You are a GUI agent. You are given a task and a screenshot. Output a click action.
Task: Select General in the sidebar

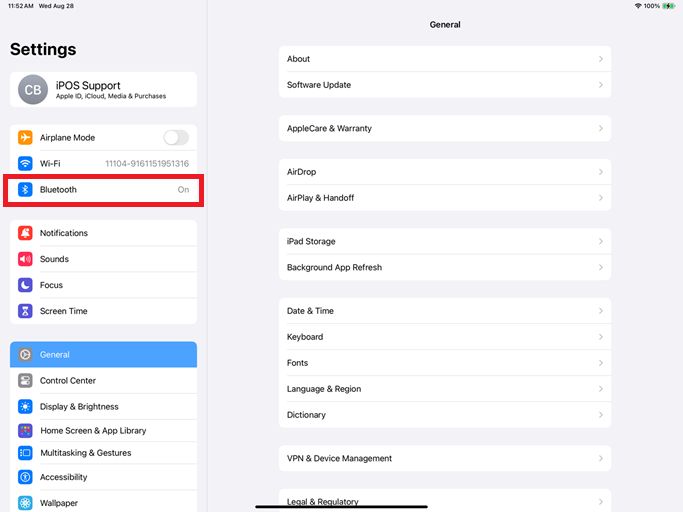103,354
